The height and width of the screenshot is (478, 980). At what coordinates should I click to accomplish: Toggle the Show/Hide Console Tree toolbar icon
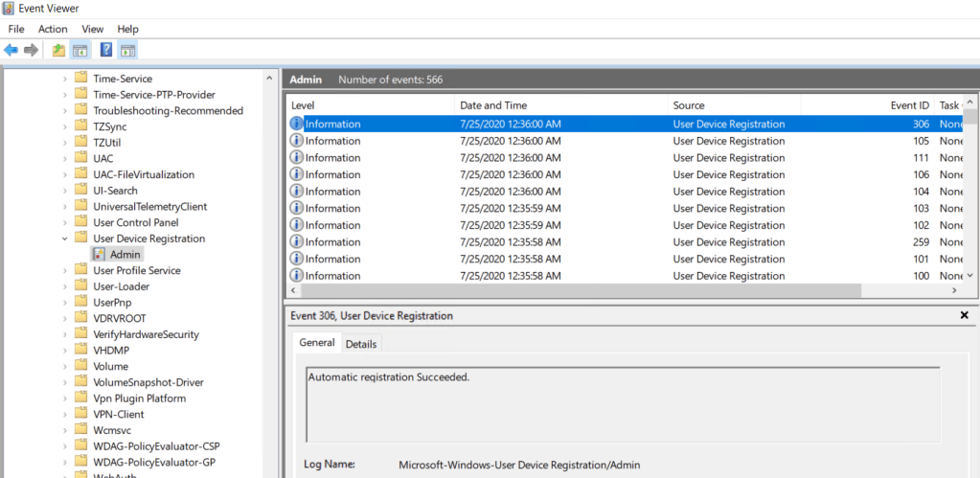[80, 50]
